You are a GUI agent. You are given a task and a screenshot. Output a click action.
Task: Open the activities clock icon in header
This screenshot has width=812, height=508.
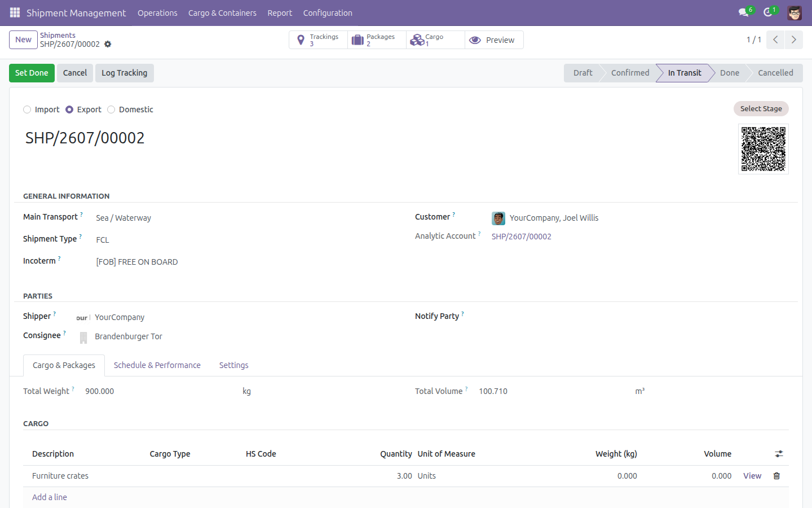[767, 12]
